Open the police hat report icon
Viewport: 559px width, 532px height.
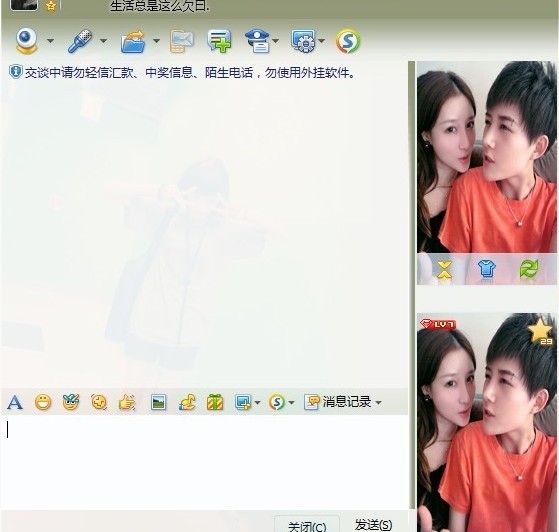(257, 41)
